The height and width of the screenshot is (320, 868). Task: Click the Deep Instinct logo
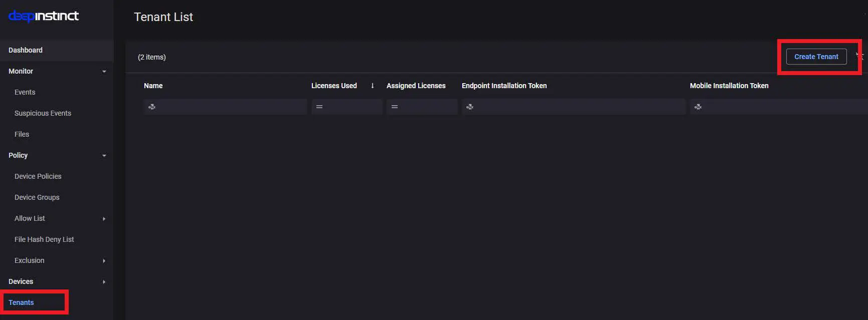(44, 16)
